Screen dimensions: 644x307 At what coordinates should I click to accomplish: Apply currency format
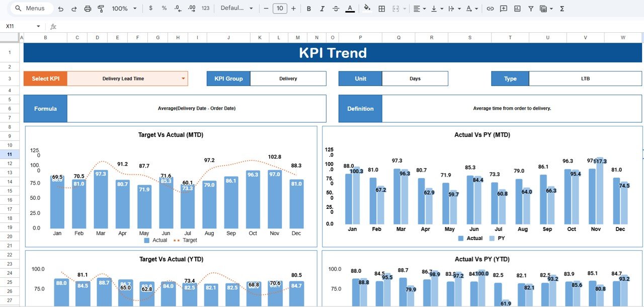150,9
